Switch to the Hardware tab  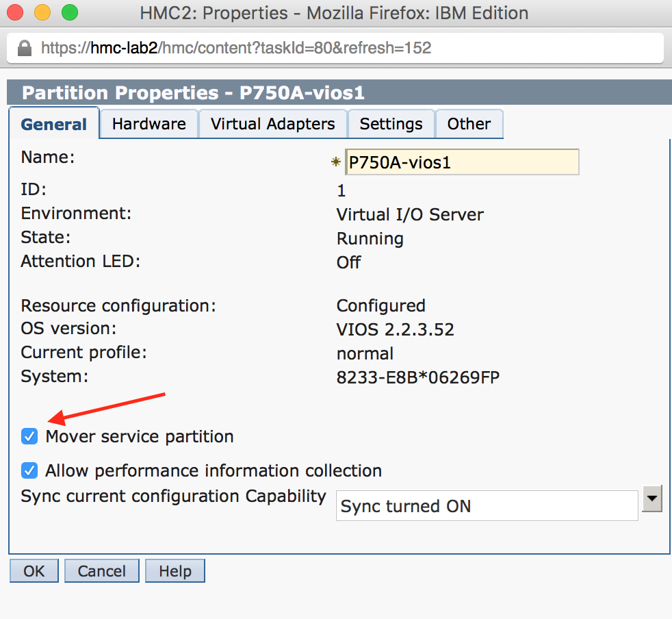(x=148, y=124)
